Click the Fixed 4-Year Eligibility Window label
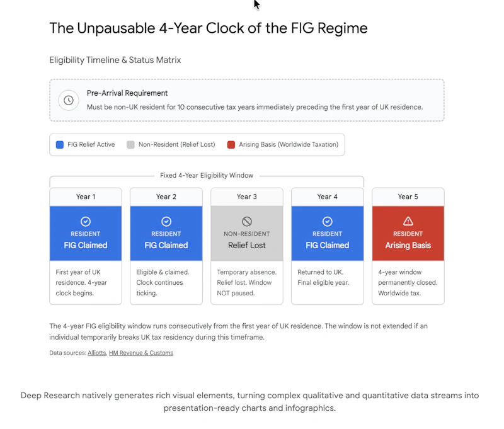The width and height of the screenshot is (504, 429). coord(207,176)
